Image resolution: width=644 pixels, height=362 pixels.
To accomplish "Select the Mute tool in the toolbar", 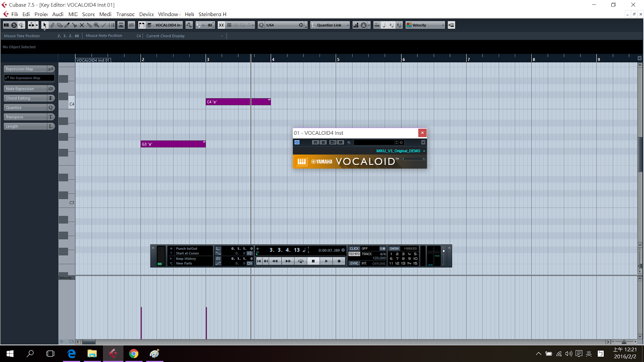I will (82, 25).
